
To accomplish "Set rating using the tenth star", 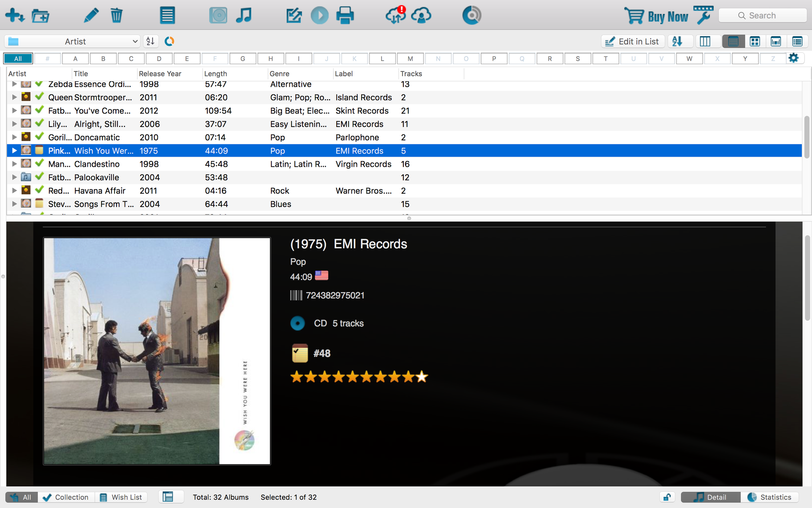I will (x=422, y=377).
